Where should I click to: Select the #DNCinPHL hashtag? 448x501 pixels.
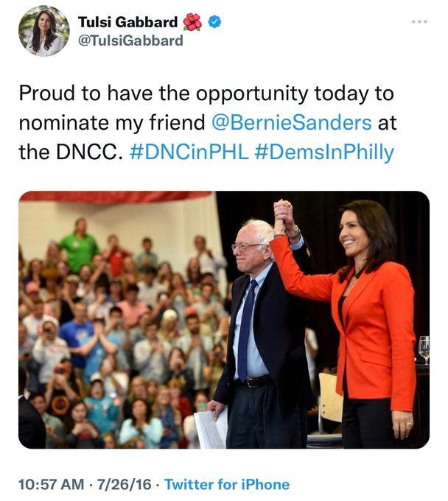click(188, 152)
